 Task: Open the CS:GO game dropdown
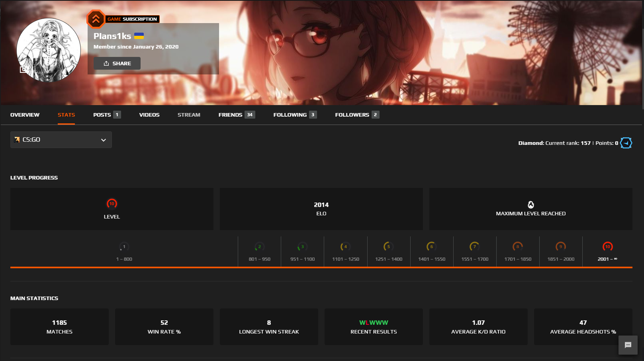(x=61, y=140)
